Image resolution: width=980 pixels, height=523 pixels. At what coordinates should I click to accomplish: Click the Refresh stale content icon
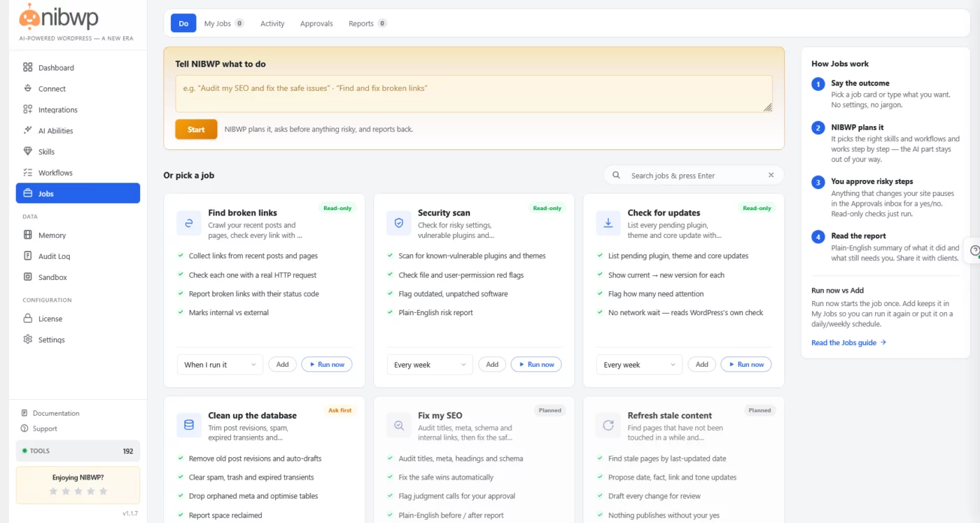608,426
